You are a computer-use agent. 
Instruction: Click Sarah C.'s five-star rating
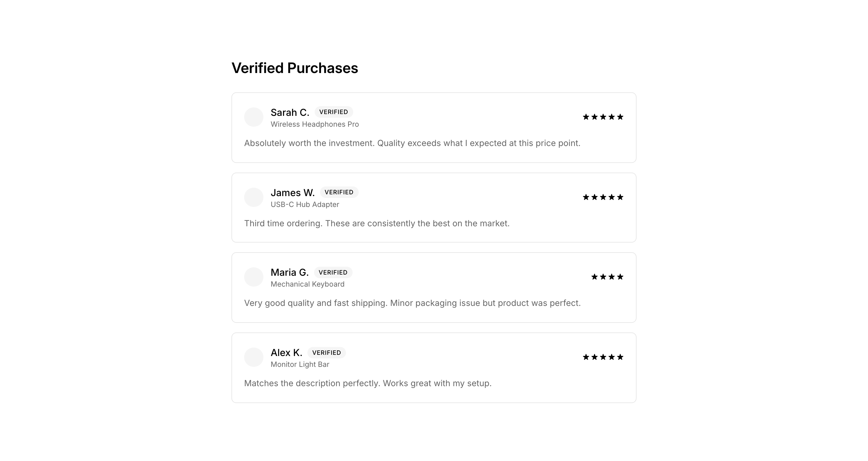click(x=603, y=117)
